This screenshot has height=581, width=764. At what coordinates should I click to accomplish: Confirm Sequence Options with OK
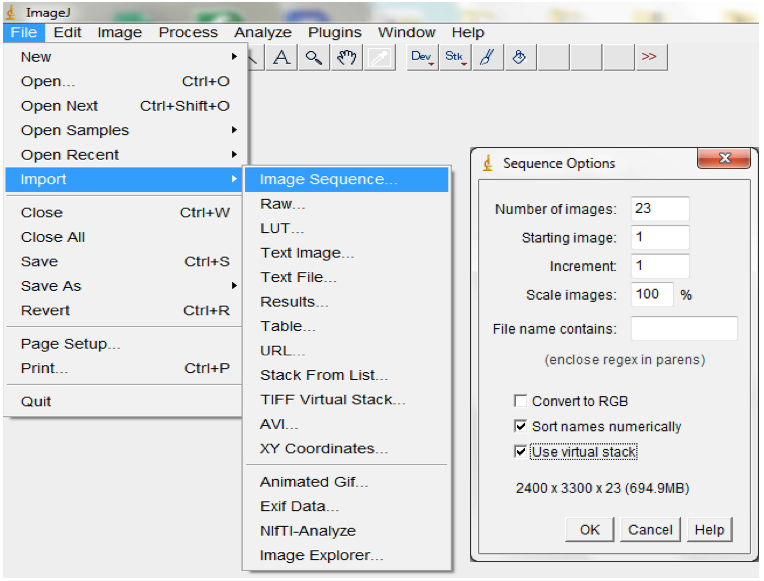click(590, 530)
